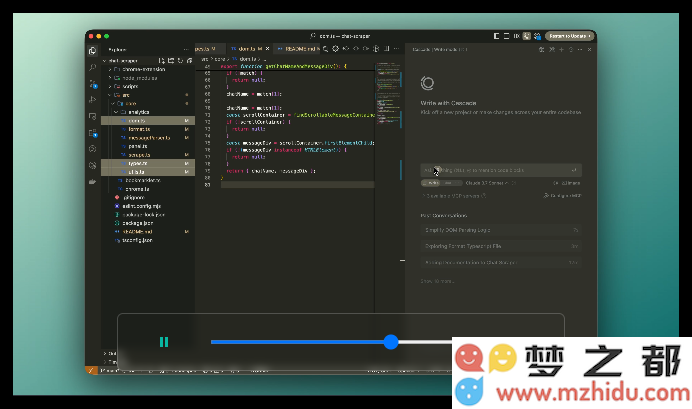Image resolution: width=692 pixels, height=409 pixels.
Task: Click the Restart to Update button
Action: (x=569, y=36)
